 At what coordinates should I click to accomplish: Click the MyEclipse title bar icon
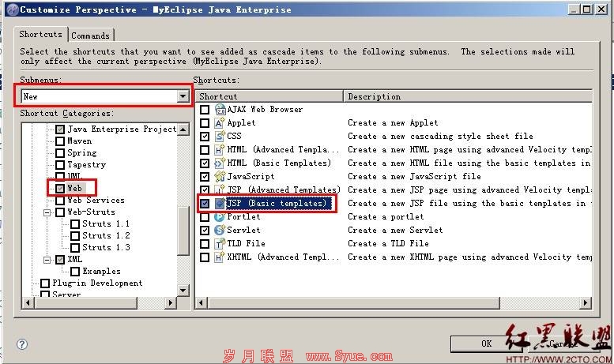[x=13, y=9]
